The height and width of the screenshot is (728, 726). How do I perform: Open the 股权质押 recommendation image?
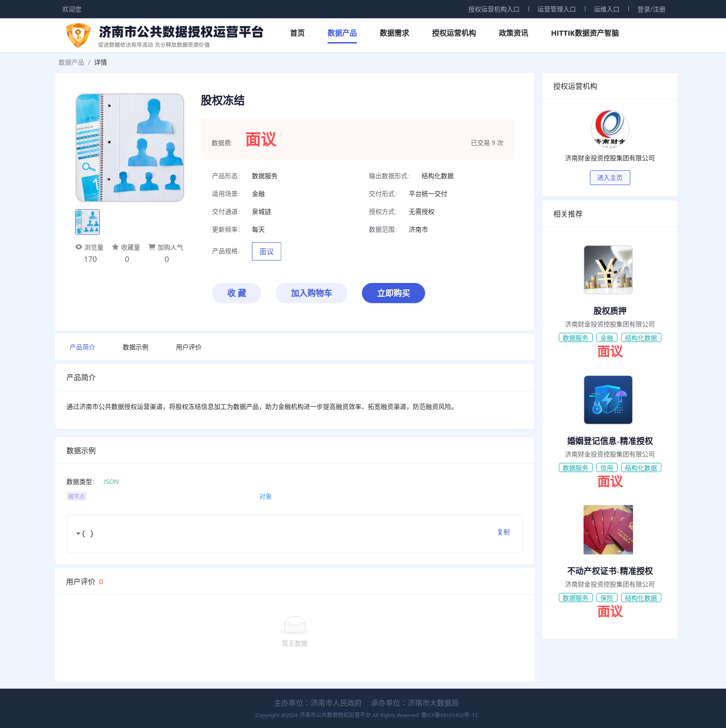coord(608,270)
